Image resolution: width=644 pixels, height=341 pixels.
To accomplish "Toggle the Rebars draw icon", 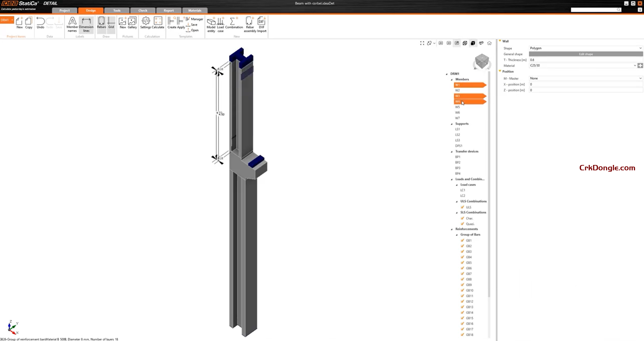I will point(101,23).
